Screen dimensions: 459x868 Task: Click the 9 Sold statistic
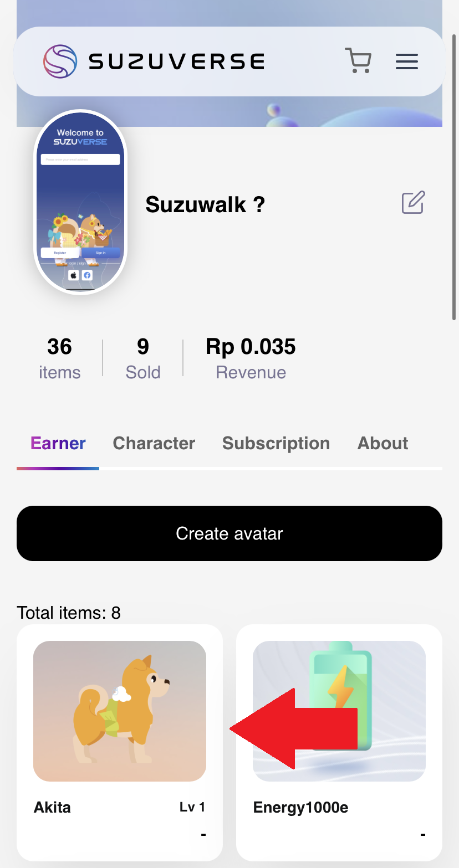(x=143, y=358)
